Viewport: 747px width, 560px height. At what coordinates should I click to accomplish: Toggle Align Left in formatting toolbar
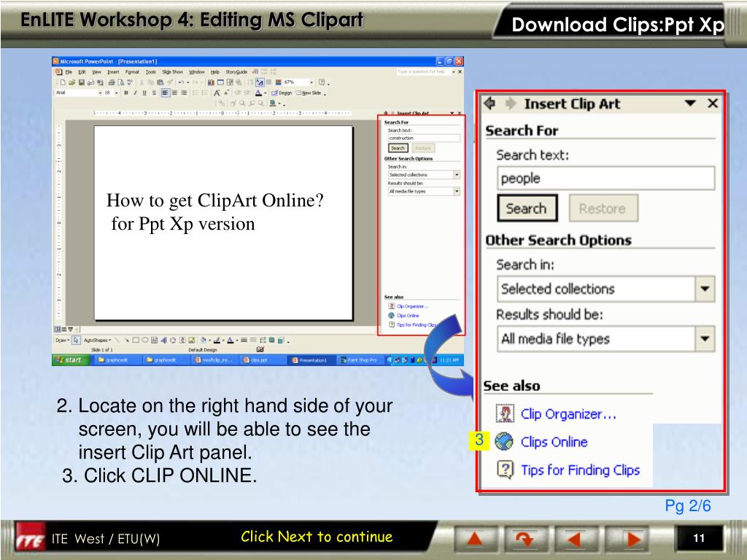(x=166, y=93)
